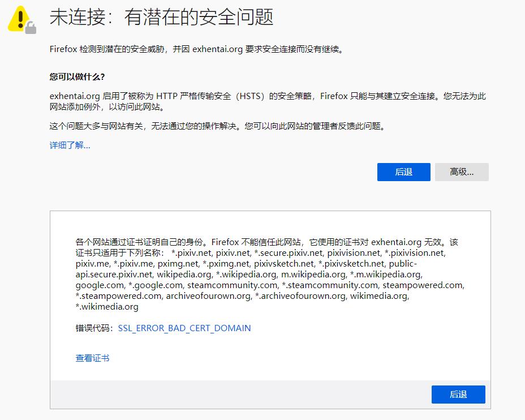Click the sentence starting with 各个网站通过证书证明自己的身份
Screen dimensions: 525x420
point(266,242)
